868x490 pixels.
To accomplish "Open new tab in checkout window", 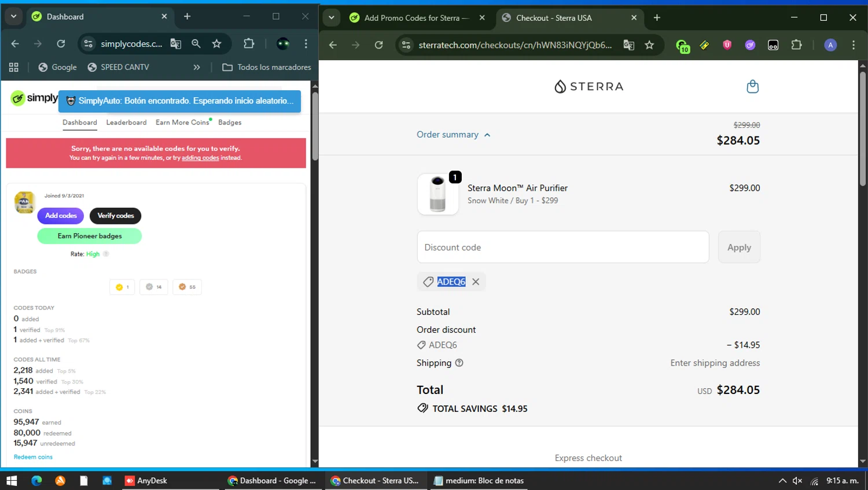I will (x=657, y=18).
